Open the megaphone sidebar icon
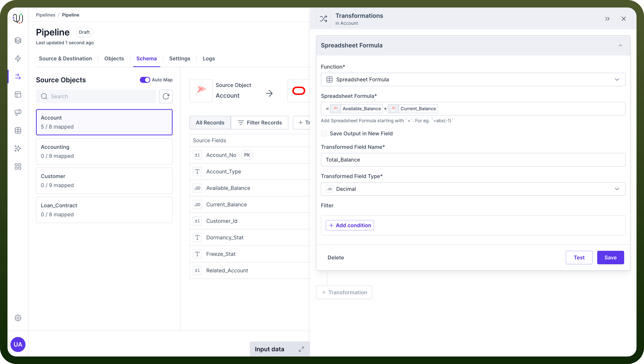Image resolution: width=644 pixels, height=364 pixels. [18, 112]
